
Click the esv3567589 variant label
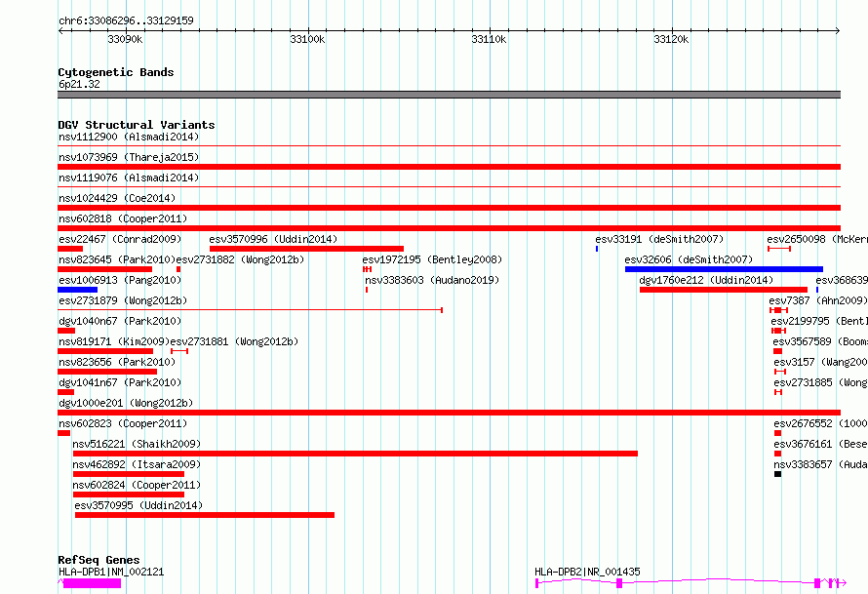tap(820, 341)
